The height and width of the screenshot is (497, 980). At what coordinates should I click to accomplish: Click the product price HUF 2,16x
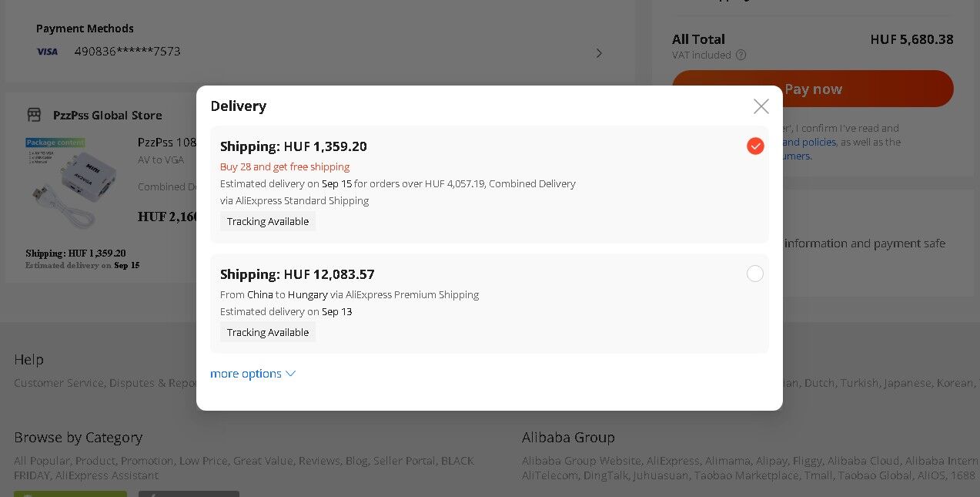(167, 217)
